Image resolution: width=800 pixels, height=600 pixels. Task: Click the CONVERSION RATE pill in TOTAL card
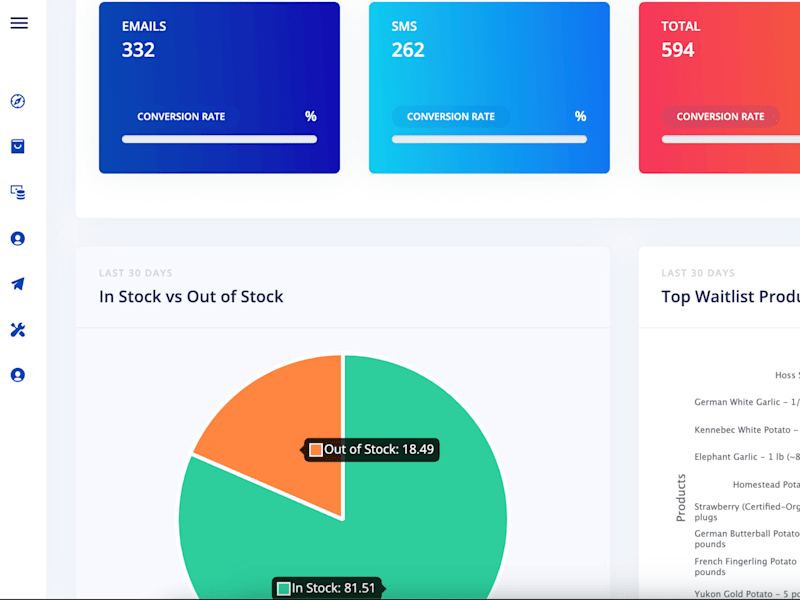click(x=720, y=116)
